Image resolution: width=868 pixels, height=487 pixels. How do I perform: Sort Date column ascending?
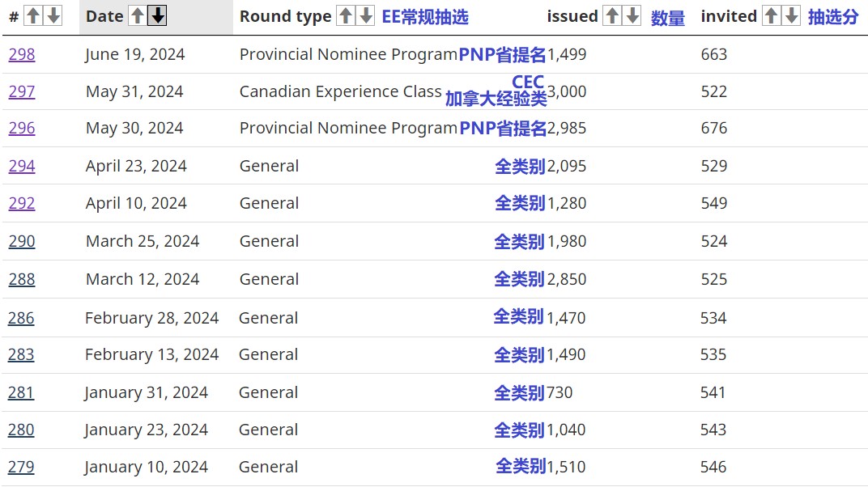pyautogui.click(x=137, y=15)
